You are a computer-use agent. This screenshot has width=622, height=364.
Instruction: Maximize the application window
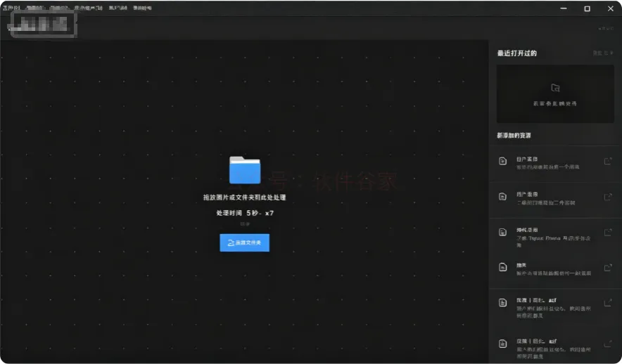pyautogui.click(x=587, y=8)
